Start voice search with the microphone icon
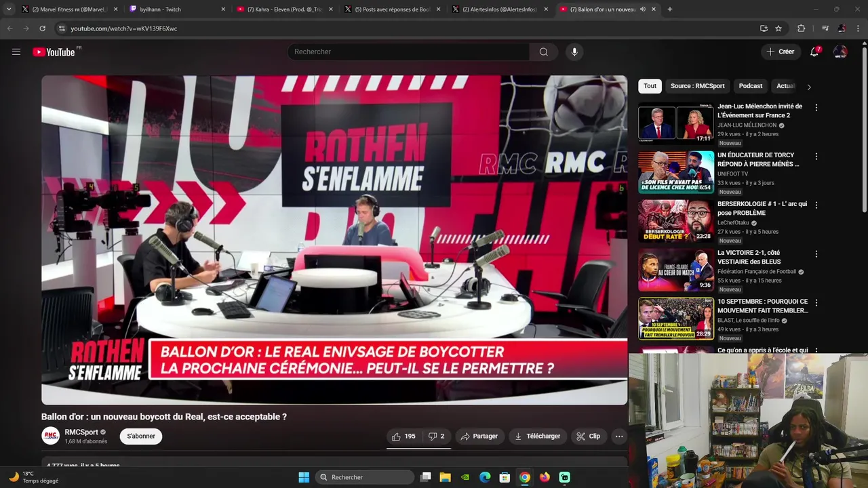 click(x=574, y=52)
